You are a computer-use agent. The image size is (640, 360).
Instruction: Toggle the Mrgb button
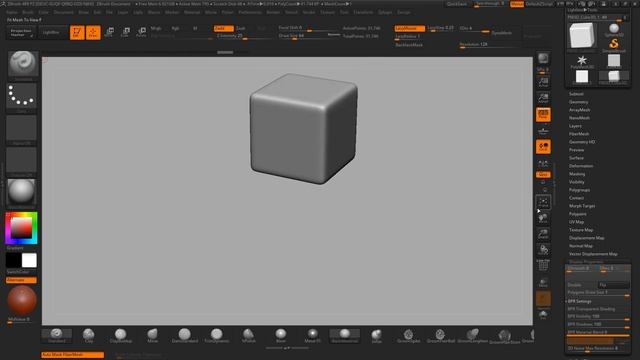pos(156,28)
